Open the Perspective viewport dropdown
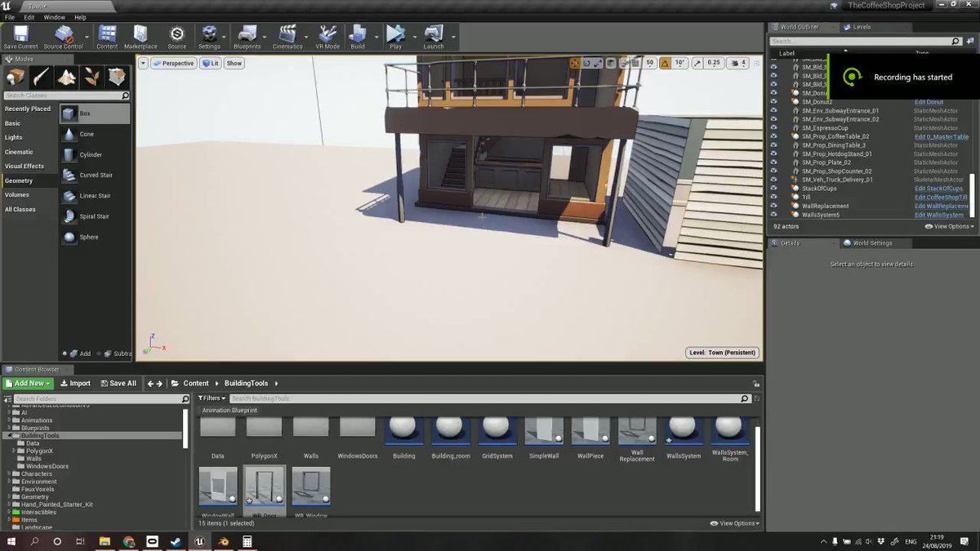Screen dimensions: 980x551 pos(172,63)
